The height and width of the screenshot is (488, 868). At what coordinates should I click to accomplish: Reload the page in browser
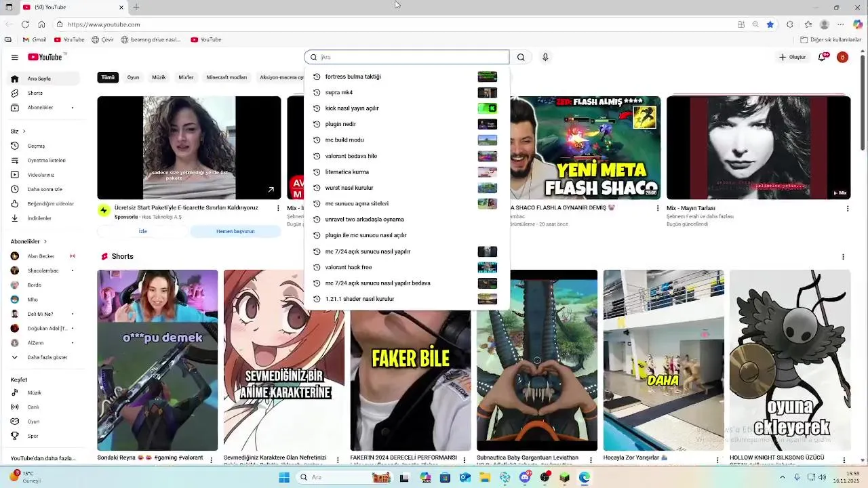point(25,24)
